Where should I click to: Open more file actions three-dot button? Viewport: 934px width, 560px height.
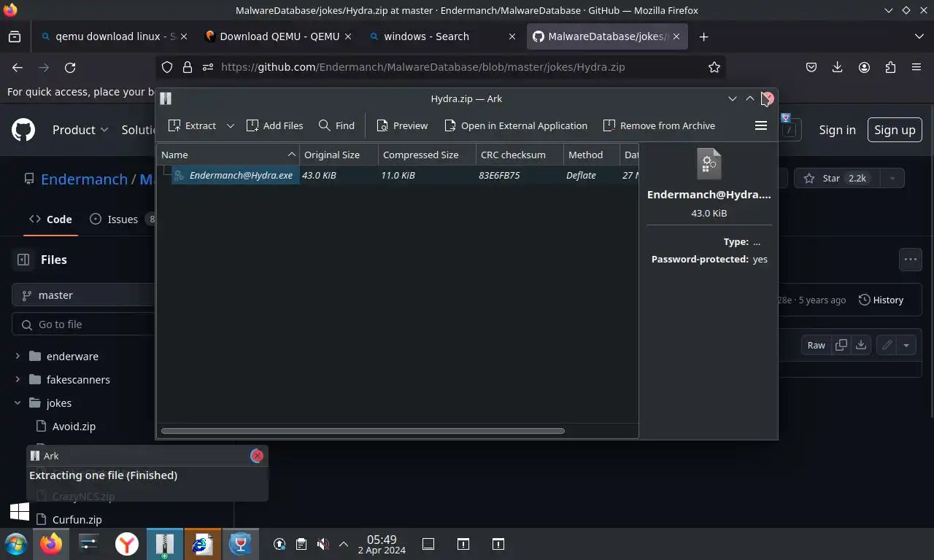[910, 259]
